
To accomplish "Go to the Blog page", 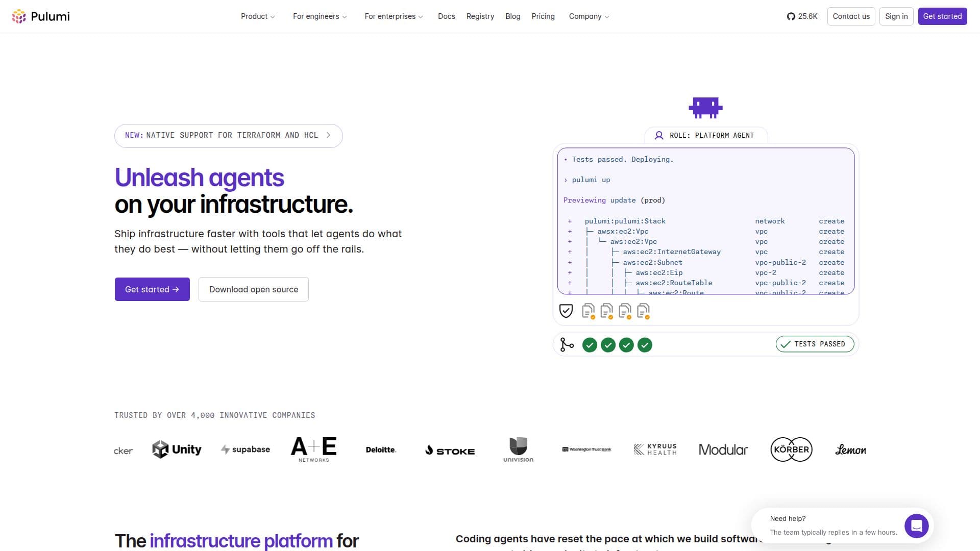I will (512, 16).
